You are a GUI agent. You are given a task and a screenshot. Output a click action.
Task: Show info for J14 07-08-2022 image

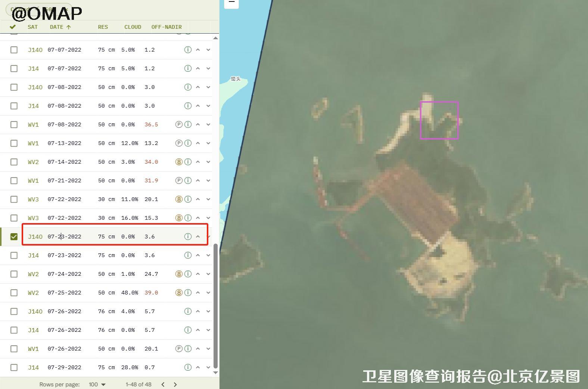(x=188, y=106)
